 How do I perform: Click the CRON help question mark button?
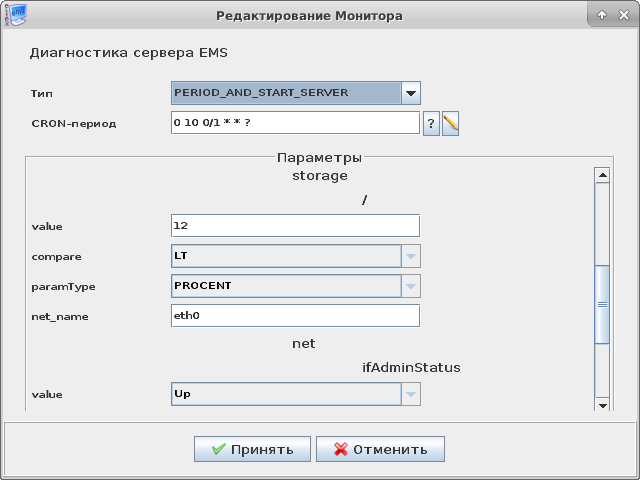tap(431, 123)
